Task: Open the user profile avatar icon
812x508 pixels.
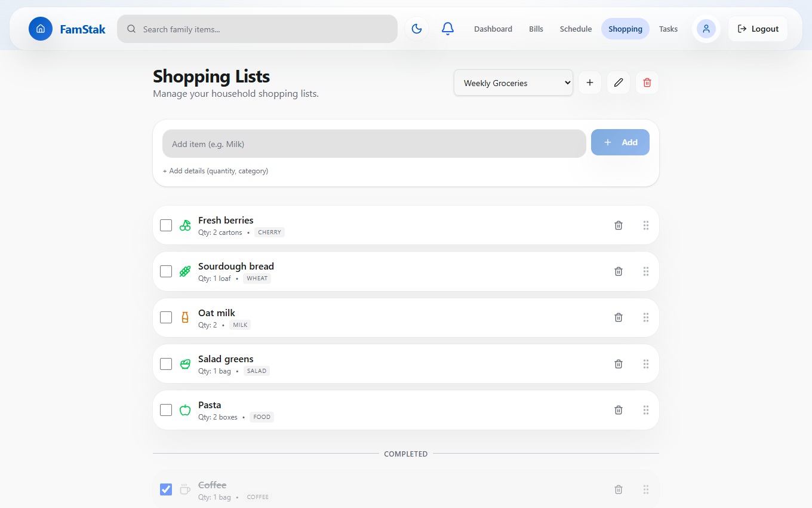Action: point(706,29)
